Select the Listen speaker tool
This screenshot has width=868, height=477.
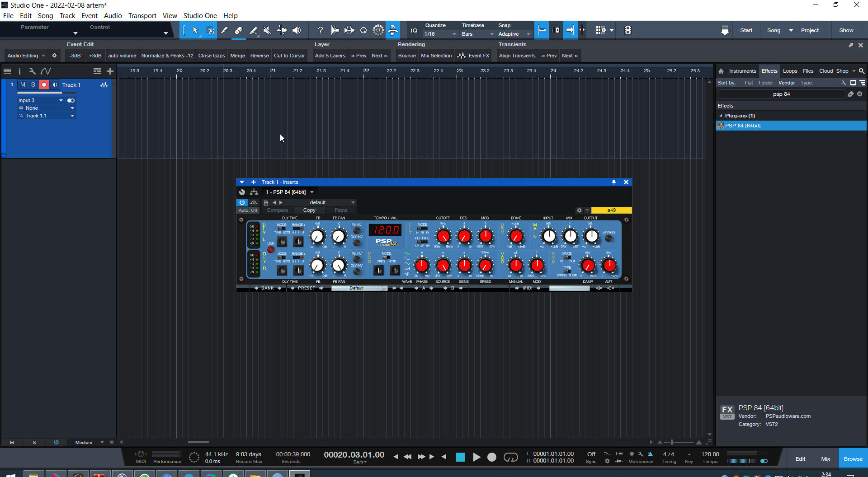pos(297,30)
